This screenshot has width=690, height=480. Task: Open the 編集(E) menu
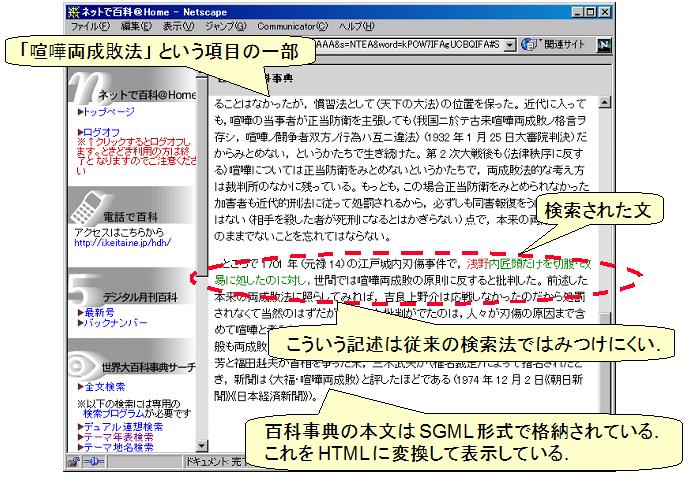pyautogui.click(x=136, y=26)
